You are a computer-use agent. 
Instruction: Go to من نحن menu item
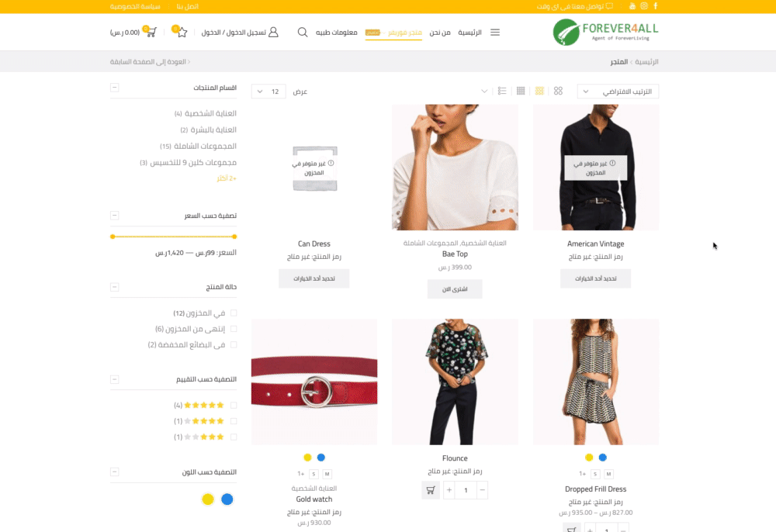point(439,32)
